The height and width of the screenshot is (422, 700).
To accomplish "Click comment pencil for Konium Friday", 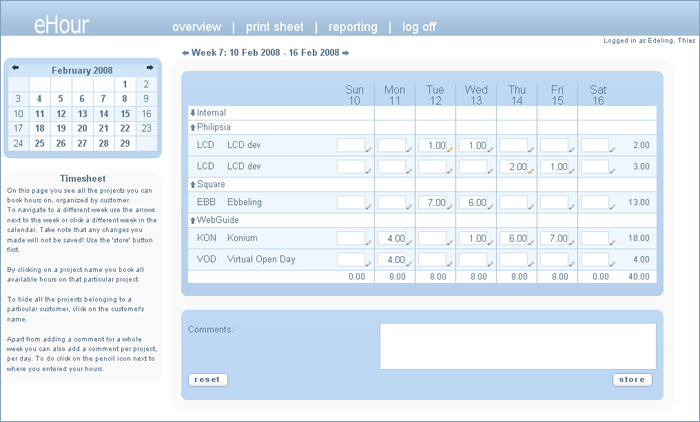I will pos(571,242).
